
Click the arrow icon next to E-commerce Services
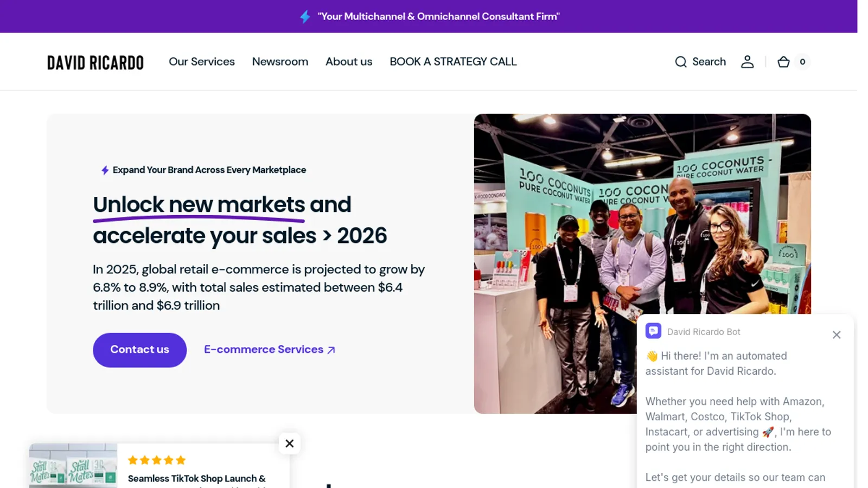click(x=331, y=350)
